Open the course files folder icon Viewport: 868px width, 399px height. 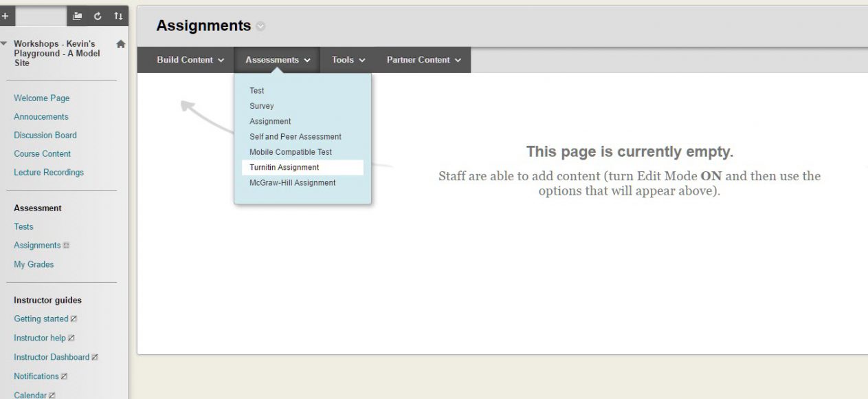pyautogui.click(x=78, y=16)
